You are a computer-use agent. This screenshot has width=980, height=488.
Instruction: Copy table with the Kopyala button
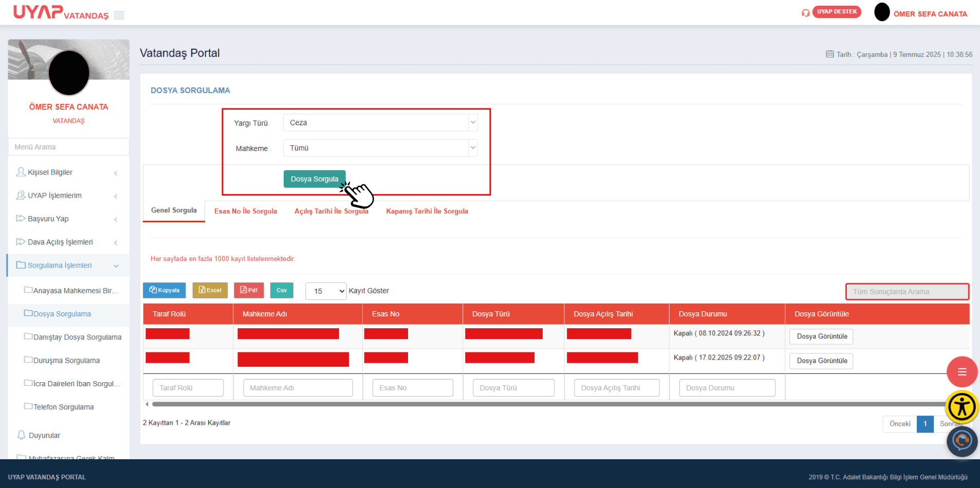(x=164, y=290)
